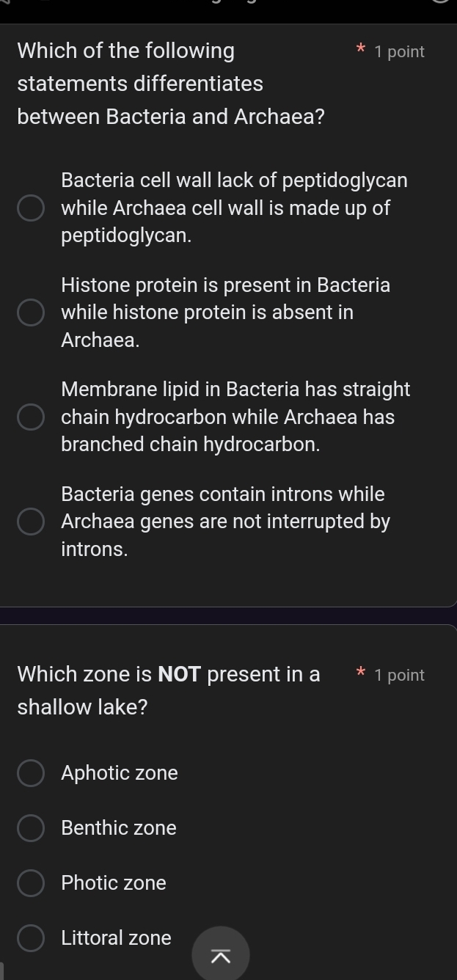Select the "Littoral zone" answer option
457x980 pixels.
31,938
